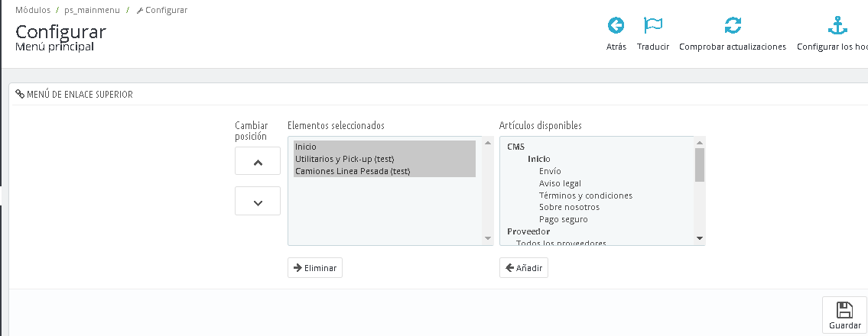
Task: Click the Traducir flag icon
Action: tap(652, 26)
